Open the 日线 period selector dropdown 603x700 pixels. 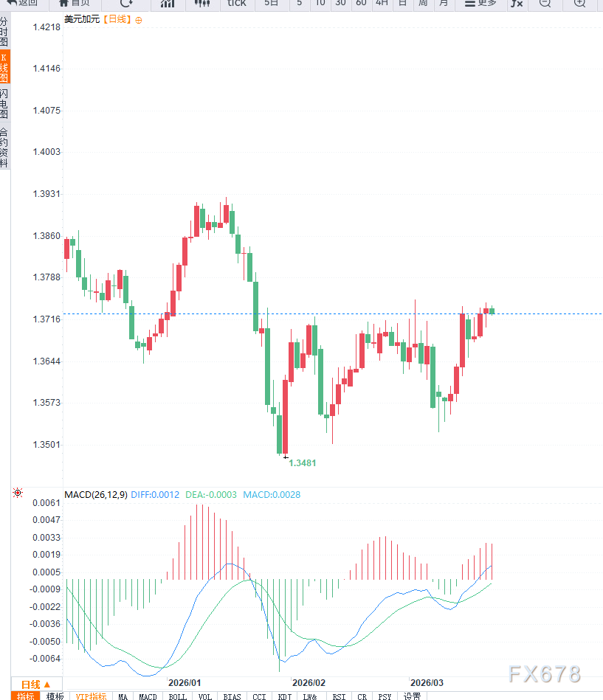pyautogui.click(x=36, y=684)
